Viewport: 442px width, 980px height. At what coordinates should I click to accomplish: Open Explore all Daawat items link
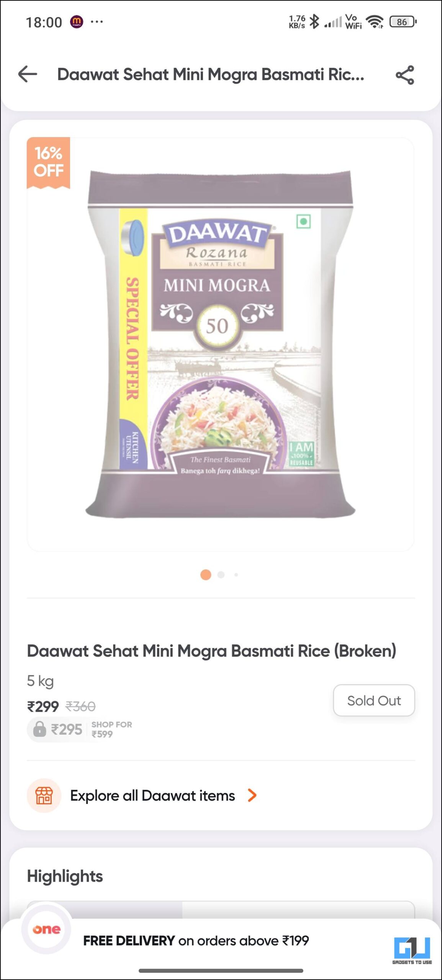point(152,795)
